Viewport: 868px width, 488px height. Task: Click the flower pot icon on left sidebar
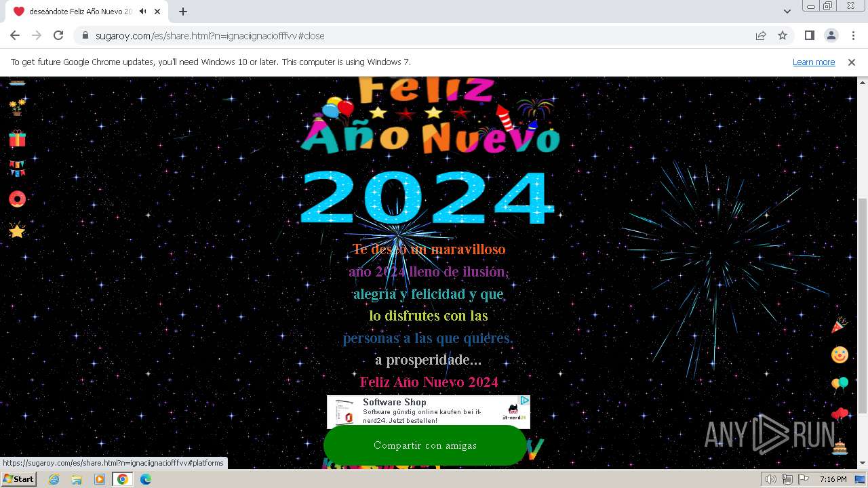[x=17, y=107]
